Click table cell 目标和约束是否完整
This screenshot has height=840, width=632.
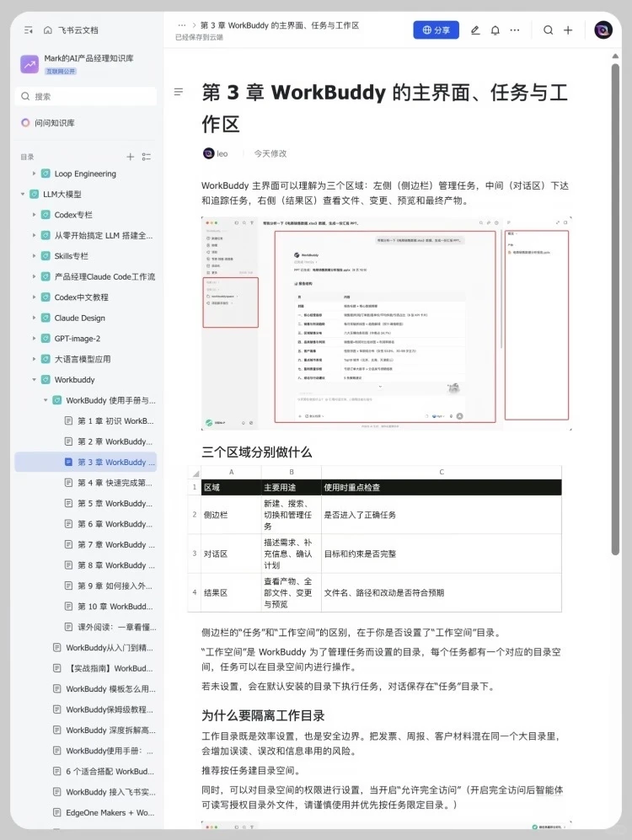click(x=442, y=554)
